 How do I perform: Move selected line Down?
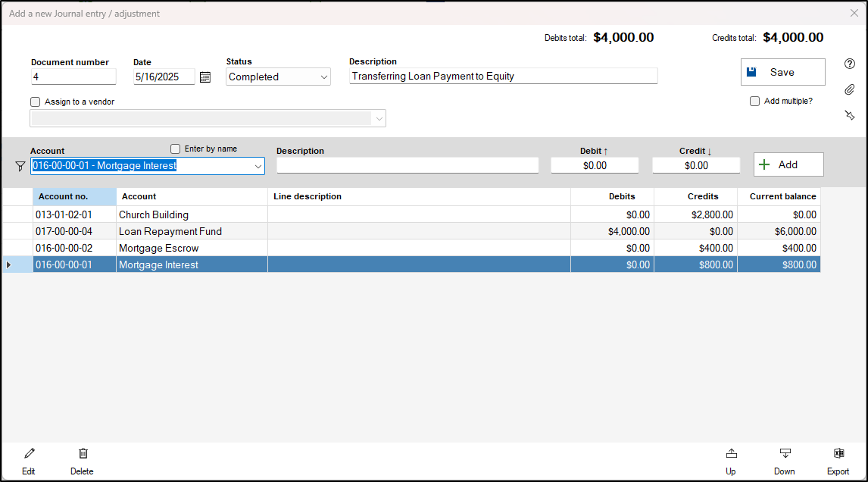(x=784, y=459)
